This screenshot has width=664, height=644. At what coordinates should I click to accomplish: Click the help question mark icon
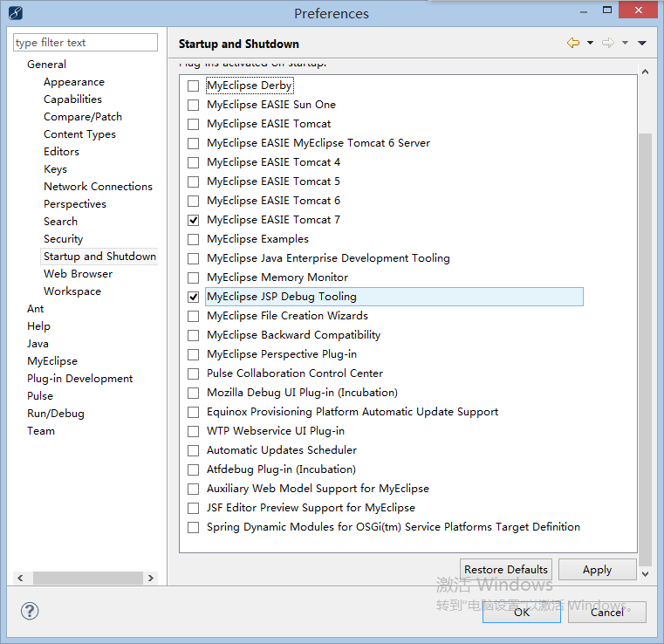coord(30,611)
